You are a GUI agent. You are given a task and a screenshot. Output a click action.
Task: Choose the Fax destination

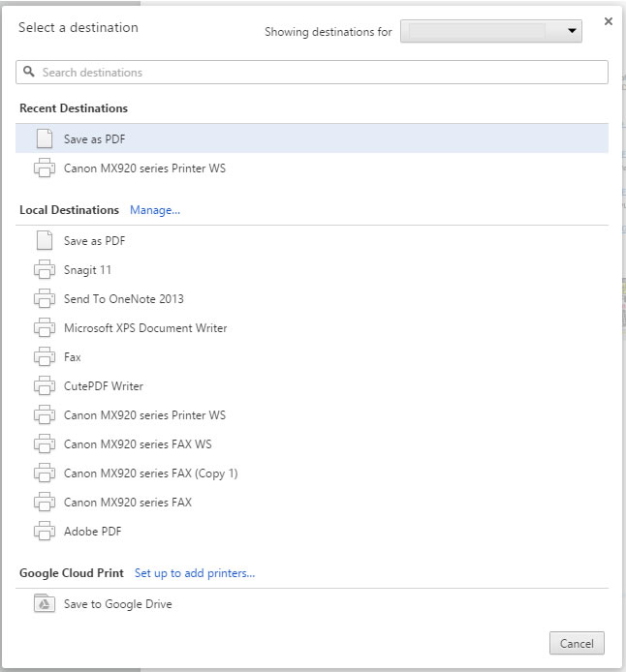(x=312, y=357)
